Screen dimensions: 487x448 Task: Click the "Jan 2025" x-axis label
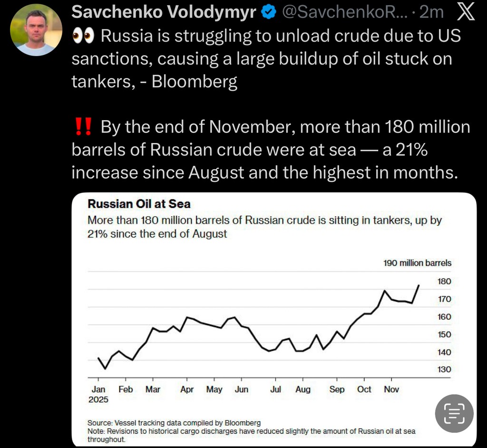[98, 394]
